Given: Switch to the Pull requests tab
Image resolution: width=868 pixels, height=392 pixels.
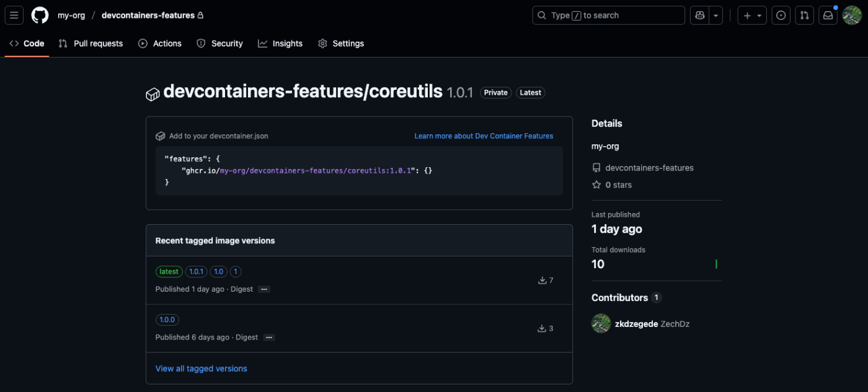Looking at the screenshot, I should pos(91,43).
